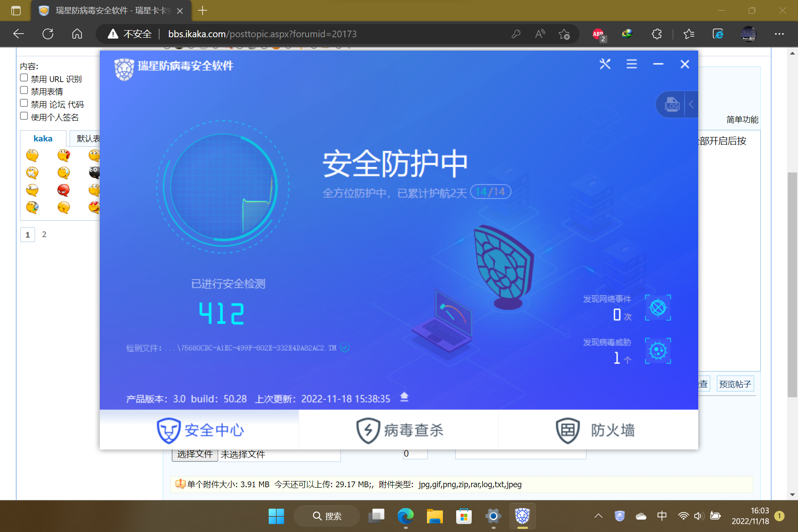Screen dimensions: 798x532
Task: Minimize the Rising antivirus window
Action: 658,64
